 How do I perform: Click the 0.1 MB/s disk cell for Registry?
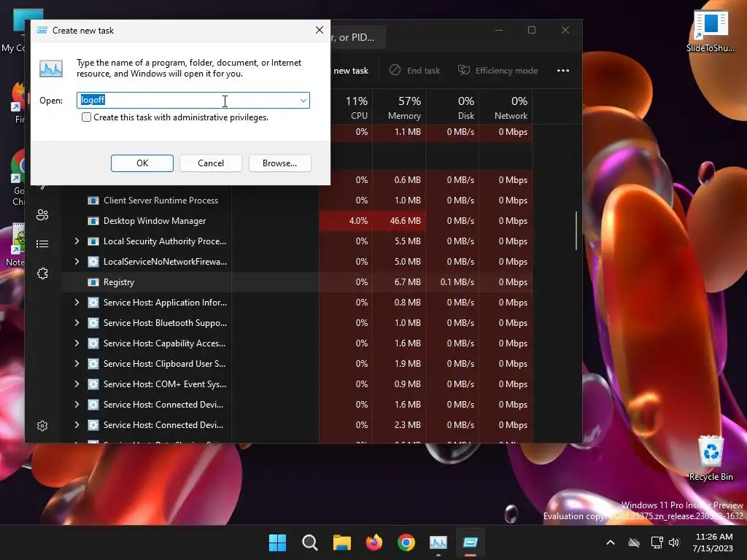(452, 282)
